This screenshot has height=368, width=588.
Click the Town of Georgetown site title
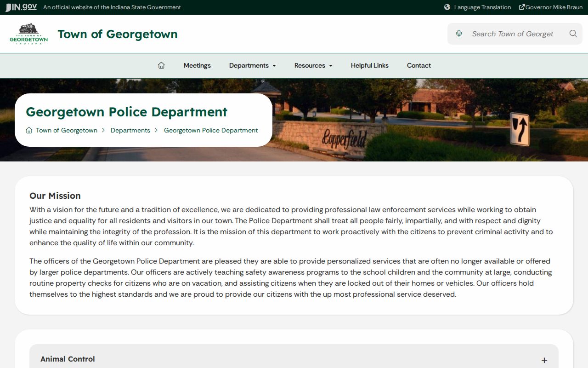pos(118,34)
